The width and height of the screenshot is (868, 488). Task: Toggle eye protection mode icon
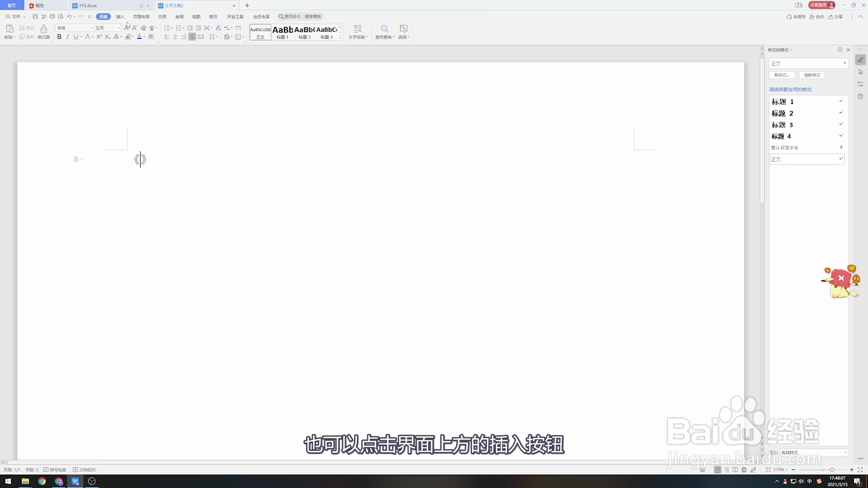[703, 470]
